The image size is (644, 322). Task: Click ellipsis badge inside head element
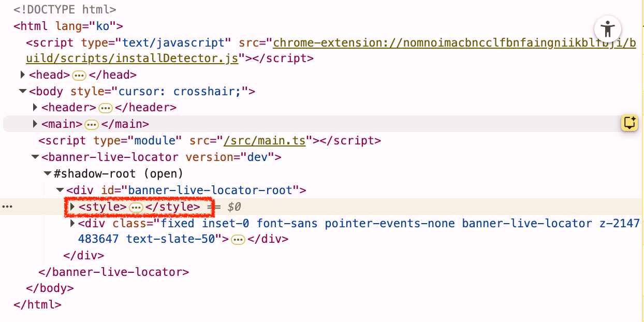pyautogui.click(x=79, y=75)
